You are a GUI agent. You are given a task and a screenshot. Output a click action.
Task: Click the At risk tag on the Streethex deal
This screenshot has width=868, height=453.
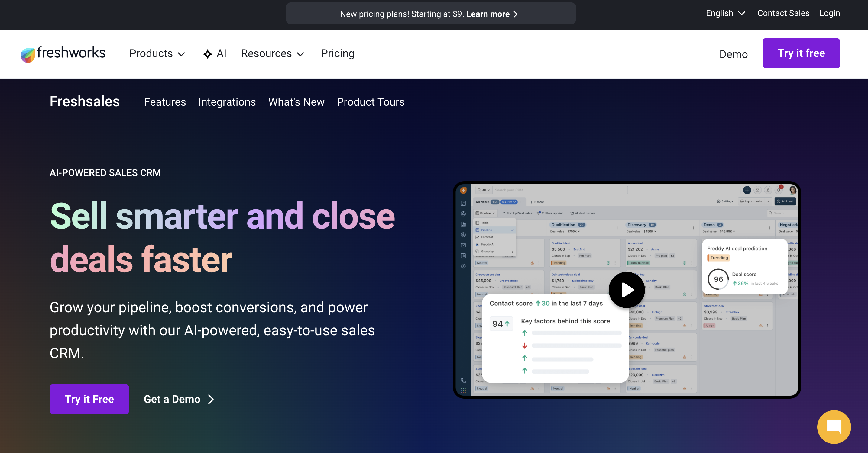[709, 326]
